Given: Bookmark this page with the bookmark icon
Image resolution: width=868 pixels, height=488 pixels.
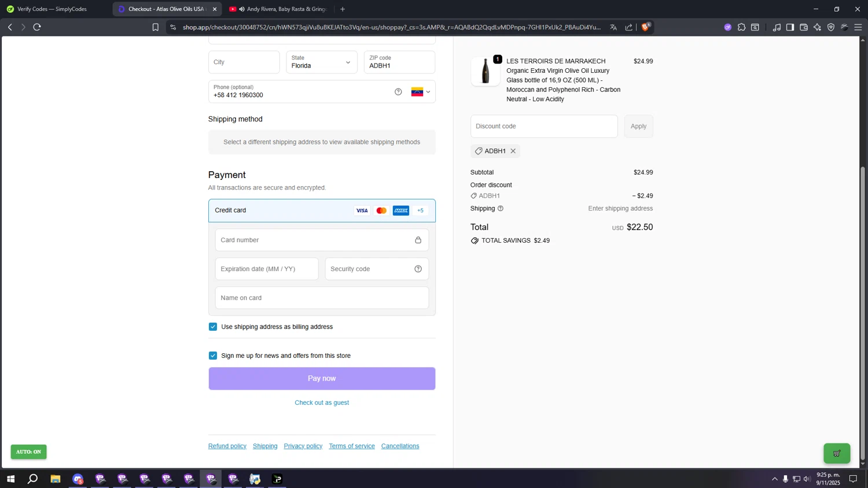Looking at the screenshot, I should [155, 27].
